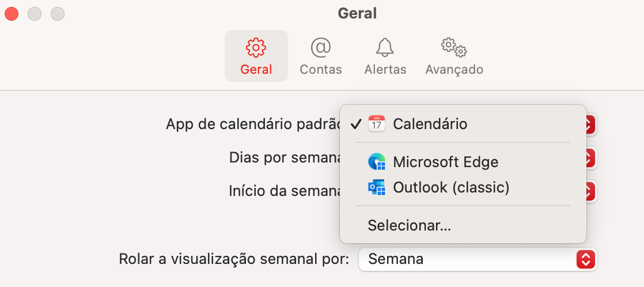
Task: Go to the Avançado tab label
Action: point(454,70)
